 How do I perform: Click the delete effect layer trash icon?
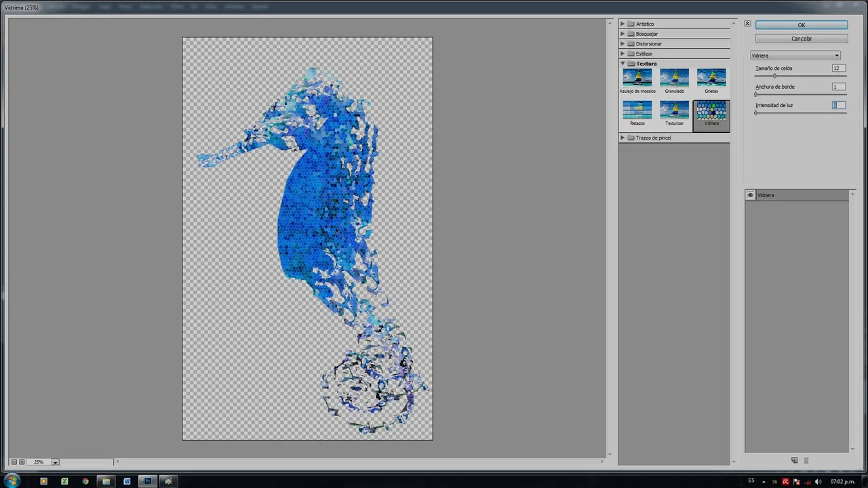(x=806, y=460)
